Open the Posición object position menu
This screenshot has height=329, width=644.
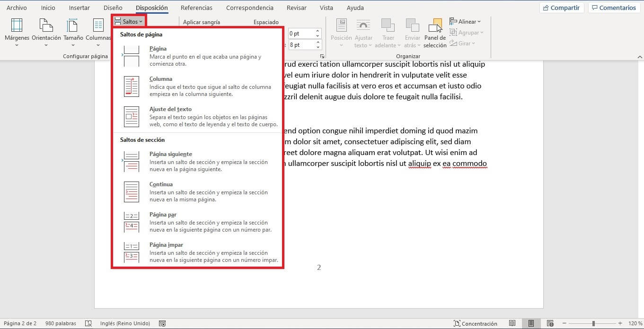(341, 33)
